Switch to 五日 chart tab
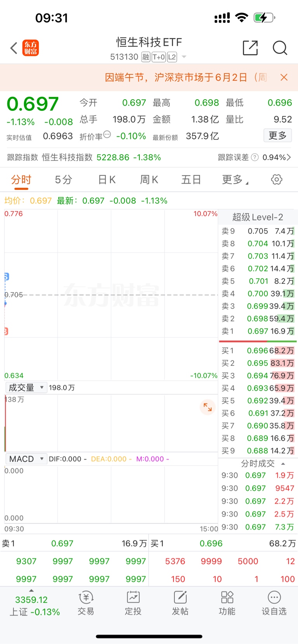The width and height of the screenshot is (298, 644). [191, 180]
